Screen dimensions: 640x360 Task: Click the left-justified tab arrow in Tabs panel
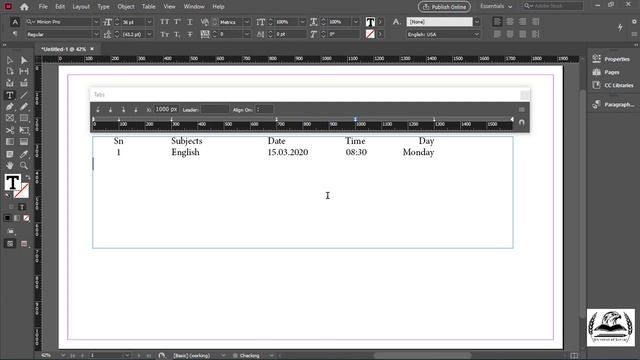click(98, 109)
